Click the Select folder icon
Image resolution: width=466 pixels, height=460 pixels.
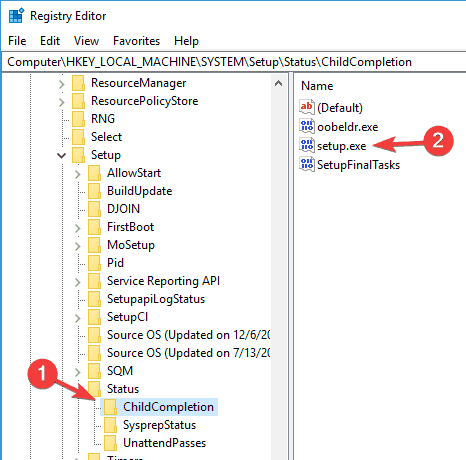78,137
